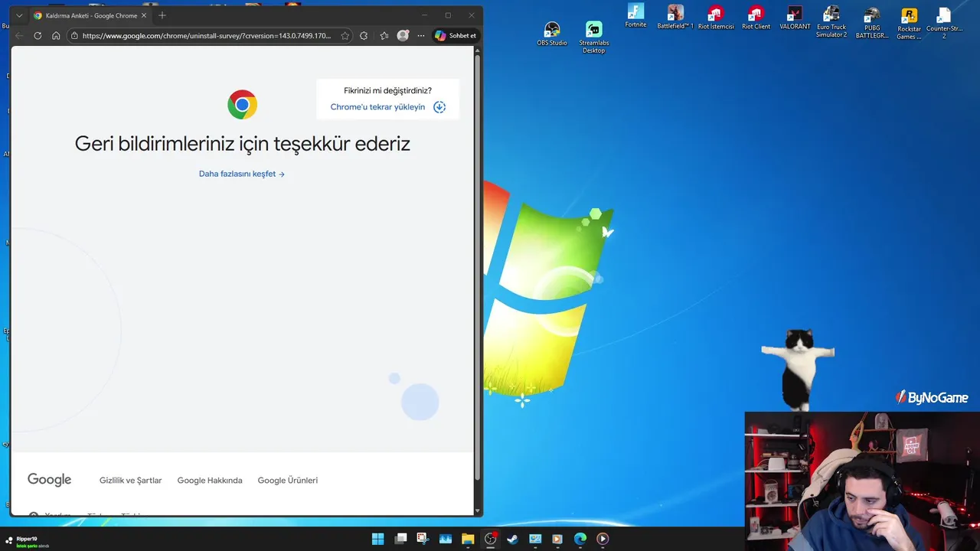Close the Kaldırma Anketi tab

tap(144, 15)
